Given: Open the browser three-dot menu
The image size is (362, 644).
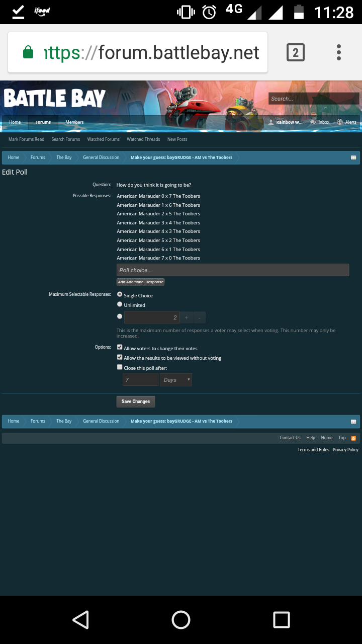Looking at the screenshot, I should [339, 52].
